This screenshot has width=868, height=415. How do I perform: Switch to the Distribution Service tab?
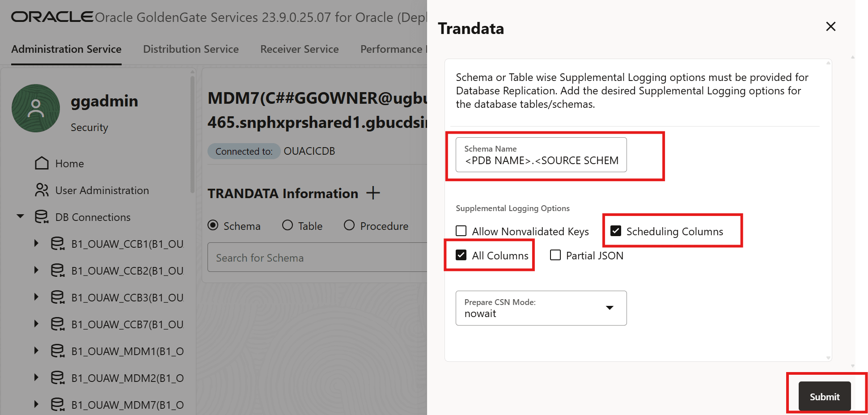coord(191,49)
